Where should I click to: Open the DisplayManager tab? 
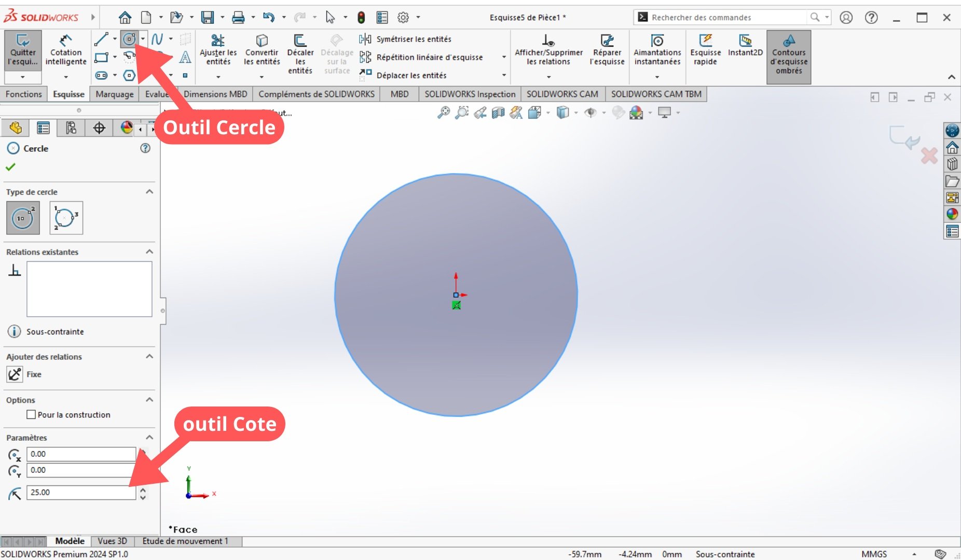(126, 128)
